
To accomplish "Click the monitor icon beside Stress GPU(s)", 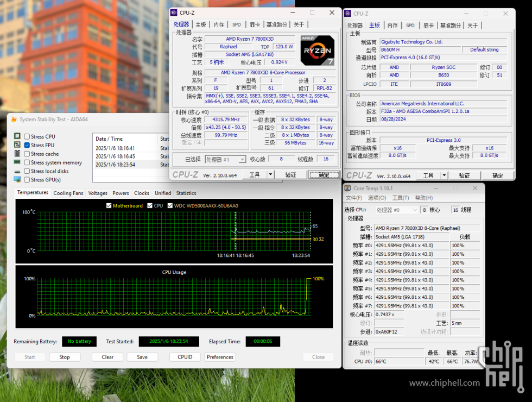I will tap(17, 180).
